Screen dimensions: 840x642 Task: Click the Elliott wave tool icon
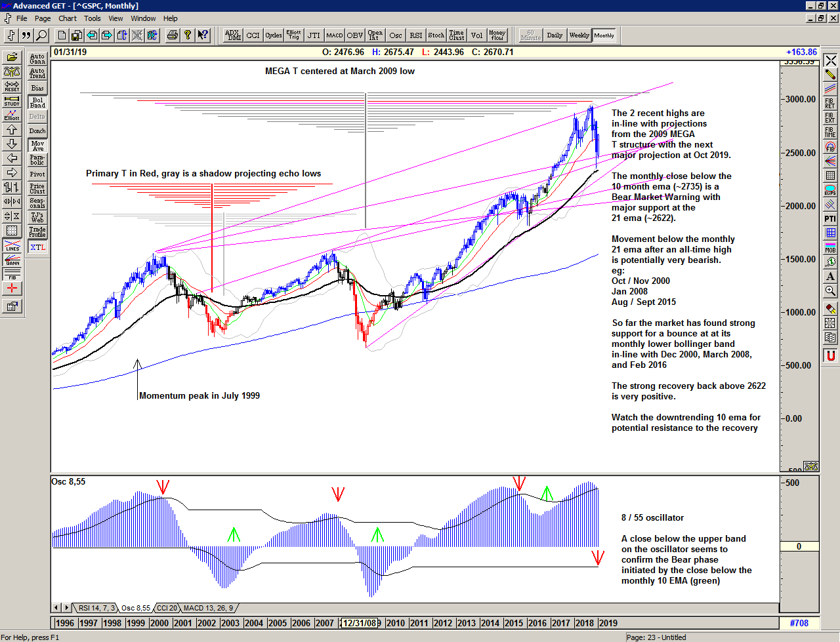point(12,115)
